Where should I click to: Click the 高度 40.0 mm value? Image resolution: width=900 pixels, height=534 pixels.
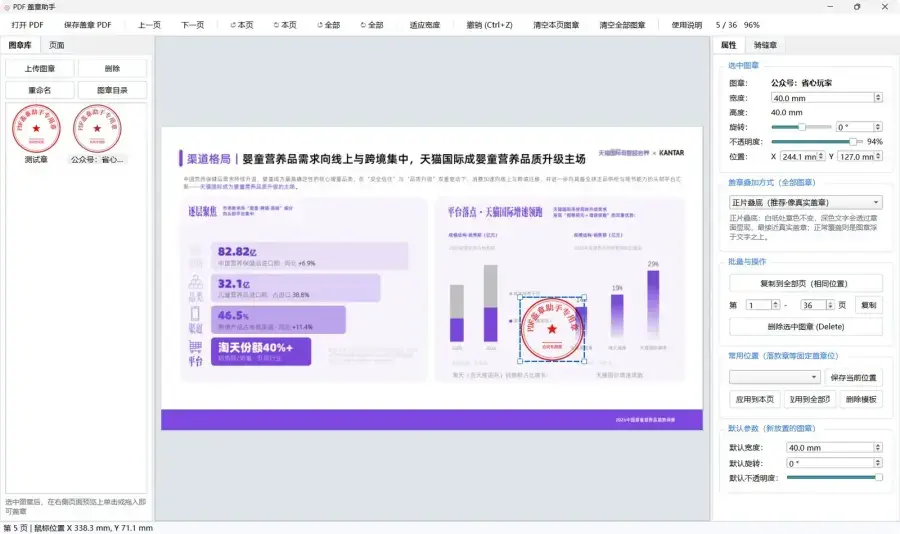[x=786, y=113]
